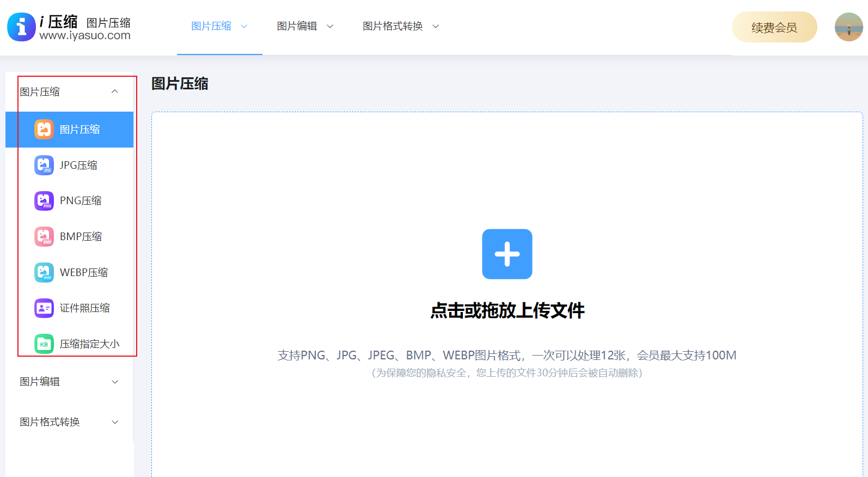The image size is (868, 477).
Task: Open the 图片格式转换 top navigation menu
Action: (400, 26)
